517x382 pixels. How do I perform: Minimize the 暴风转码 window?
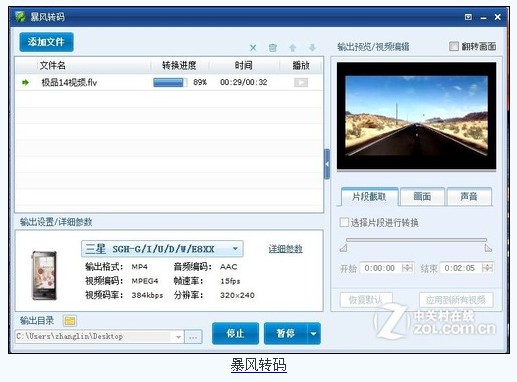click(x=483, y=17)
